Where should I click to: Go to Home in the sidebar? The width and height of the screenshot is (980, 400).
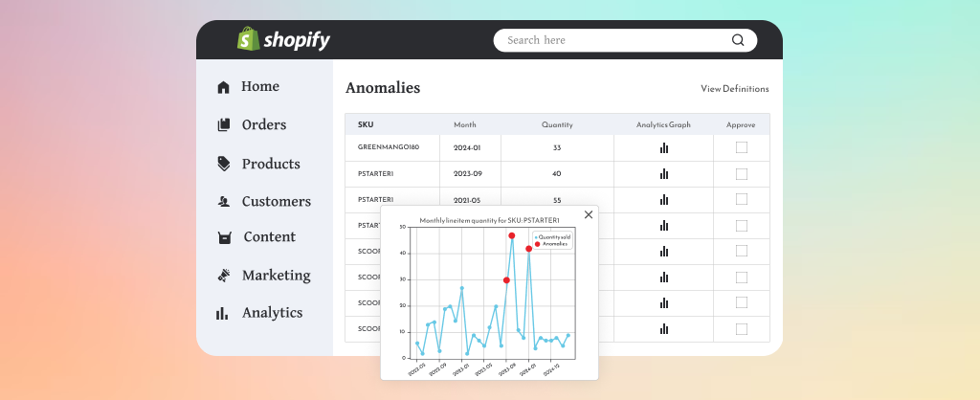point(259,86)
